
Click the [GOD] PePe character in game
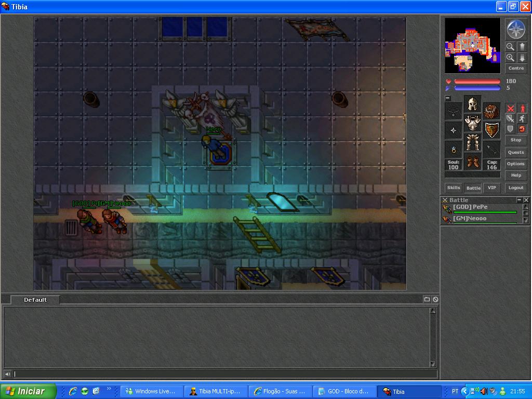[x=89, y=221]
